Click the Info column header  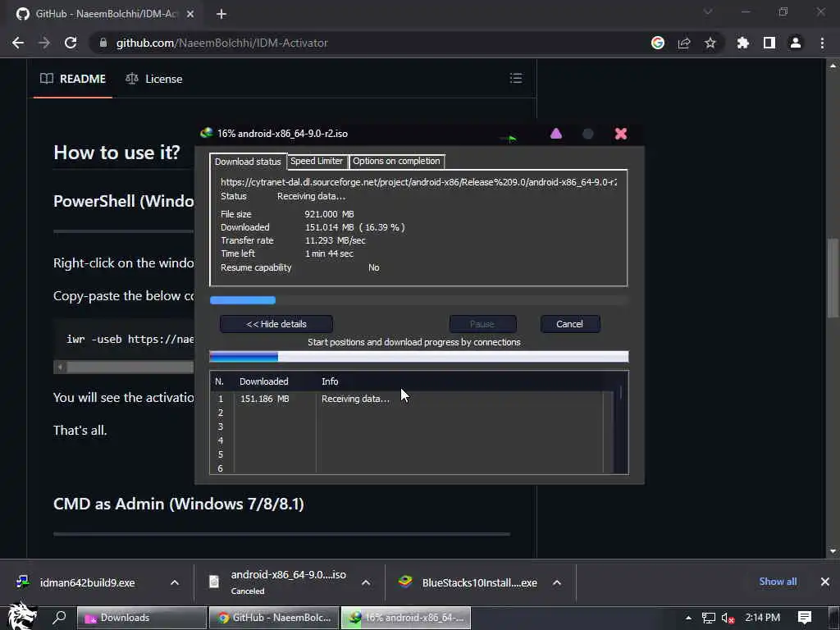(330, 381)
